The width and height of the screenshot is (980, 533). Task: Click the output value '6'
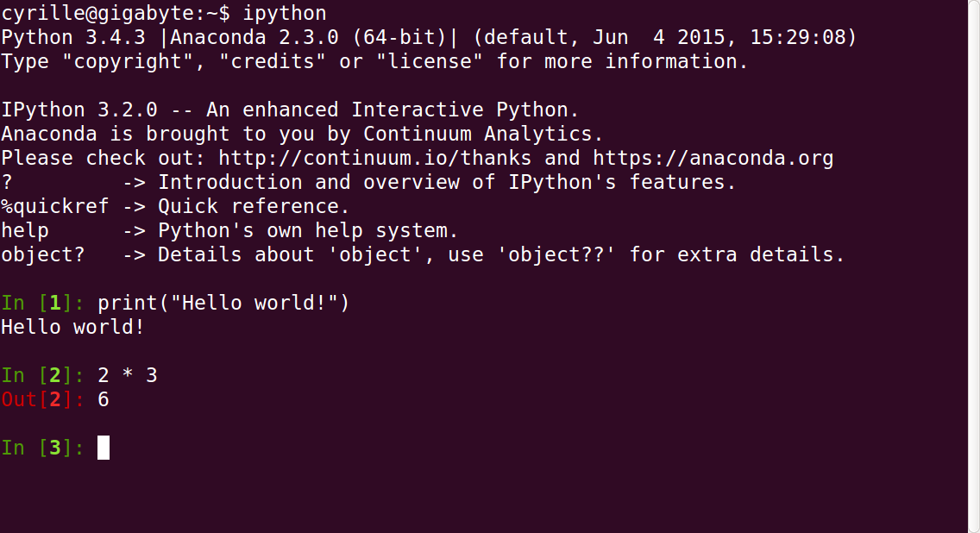[104, 400]
